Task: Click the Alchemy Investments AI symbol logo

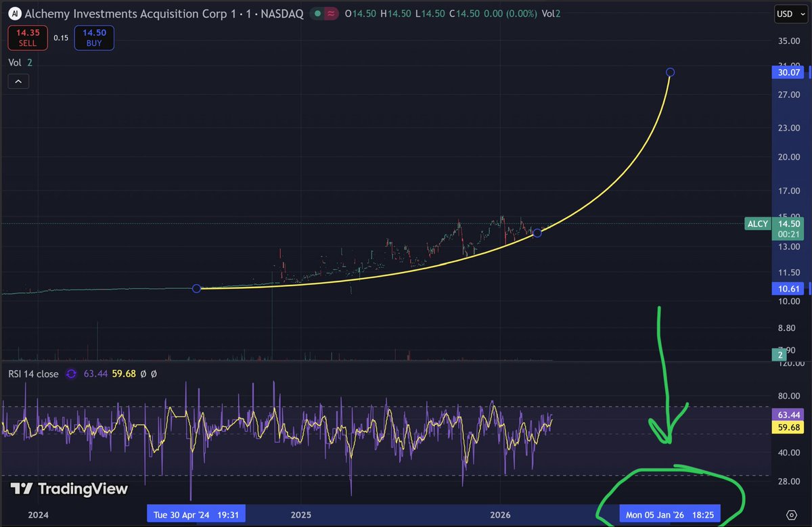Action: [14, 14]
